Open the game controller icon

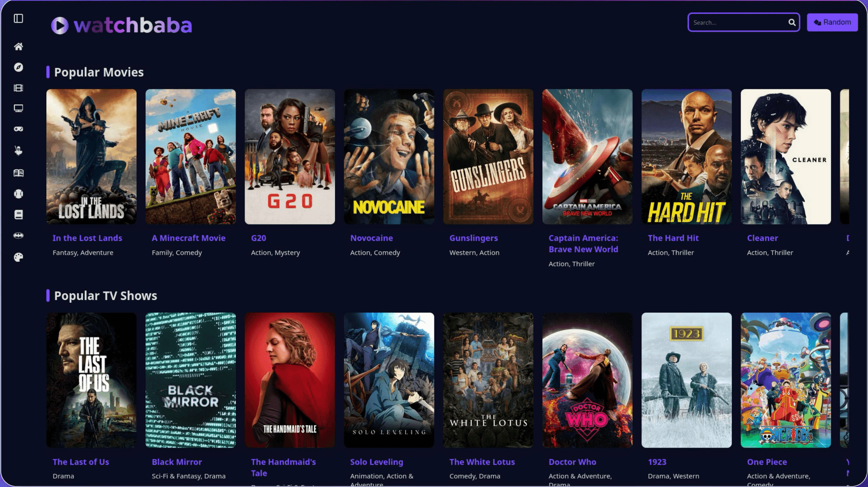18,129
